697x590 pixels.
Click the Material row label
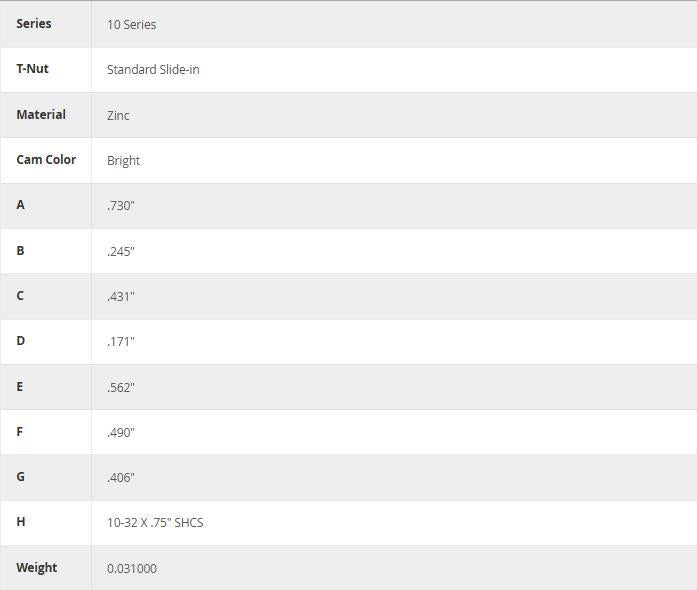pyautogui.click(x=41, y=115)
